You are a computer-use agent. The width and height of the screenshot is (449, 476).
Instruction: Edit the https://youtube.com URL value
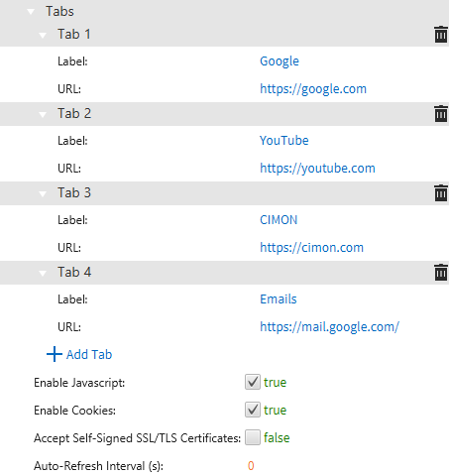317,169
